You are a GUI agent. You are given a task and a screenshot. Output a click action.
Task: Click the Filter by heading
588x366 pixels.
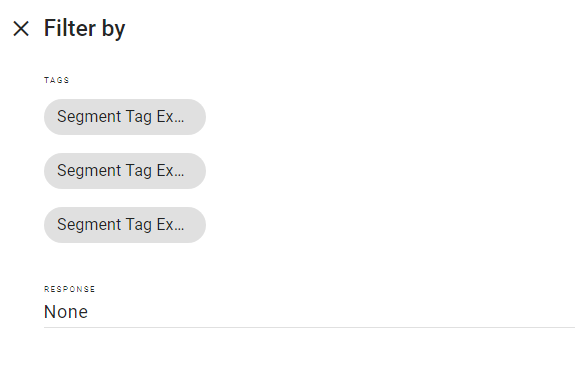point(84,29)
